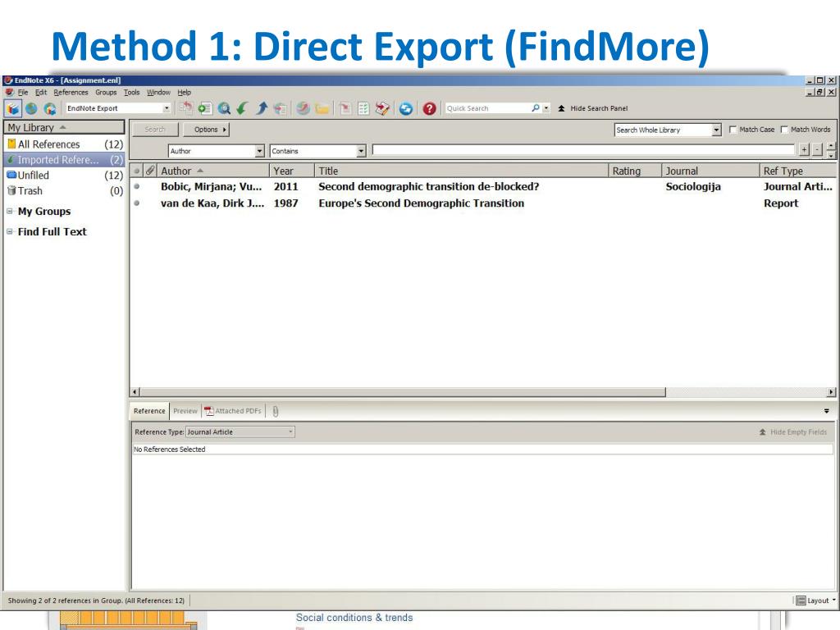Click the Options button in search panel
Screen dimensions: 840x630
coord(207,130)
